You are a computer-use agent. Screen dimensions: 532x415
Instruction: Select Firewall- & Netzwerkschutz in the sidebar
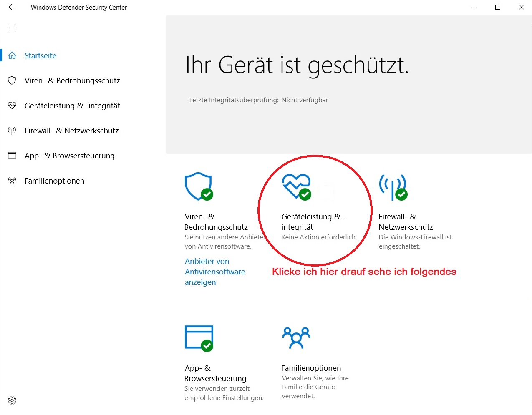pos(72,131)
